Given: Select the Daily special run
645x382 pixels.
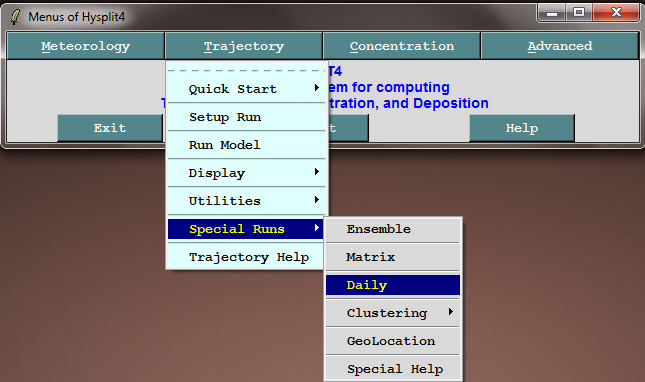Looking at the screenshot, I should tap(393, 285).
